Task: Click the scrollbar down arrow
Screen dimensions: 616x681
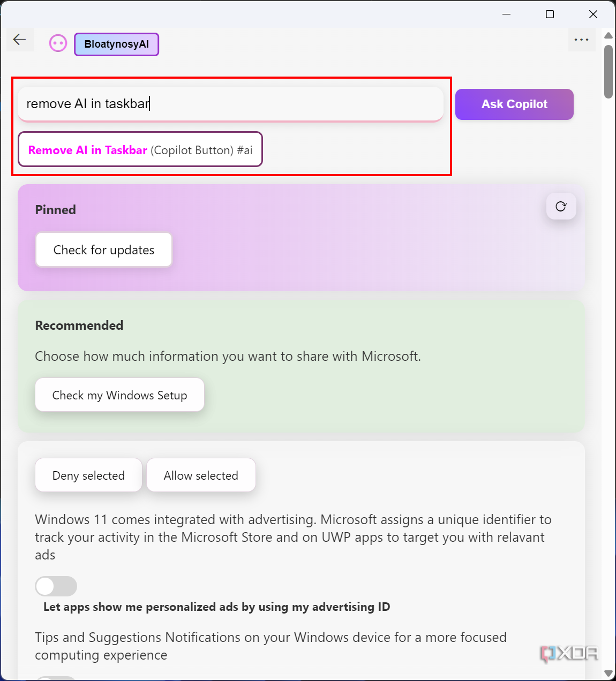Action: point(608,674)
